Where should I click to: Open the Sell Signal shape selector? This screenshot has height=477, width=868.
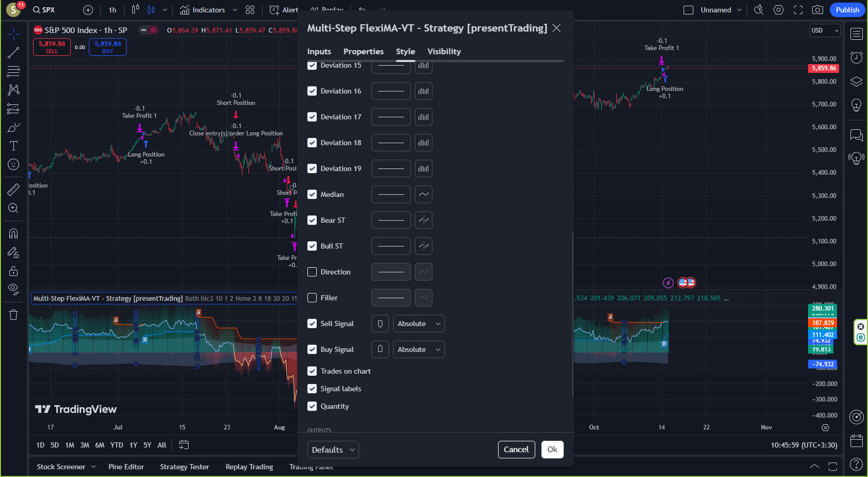point(380,324)
